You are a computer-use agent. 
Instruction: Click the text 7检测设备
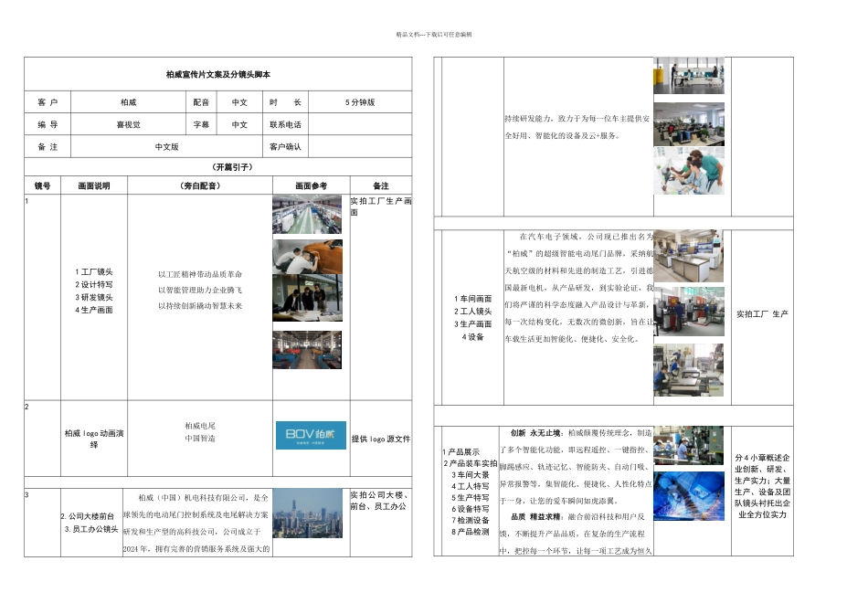coord(470,520)
